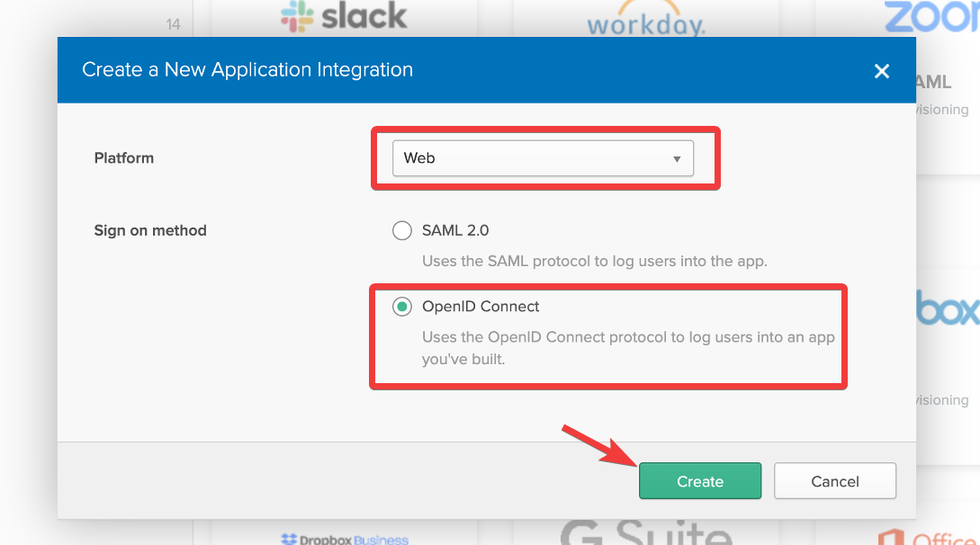Click the Slack logo
This screenshot has width=980, height=545.
point(344,17)
